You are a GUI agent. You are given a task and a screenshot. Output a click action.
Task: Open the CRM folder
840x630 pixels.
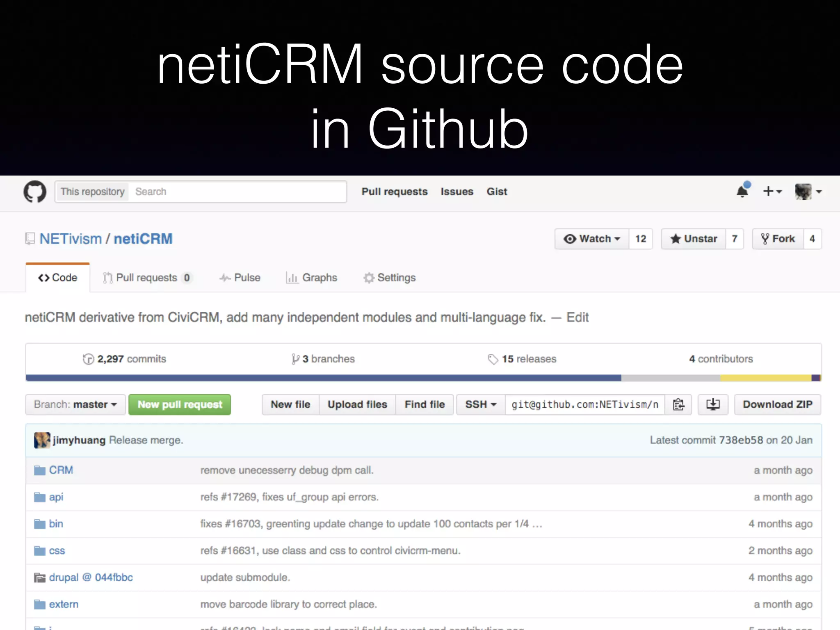pyautogui.click(x=61, y=470)
